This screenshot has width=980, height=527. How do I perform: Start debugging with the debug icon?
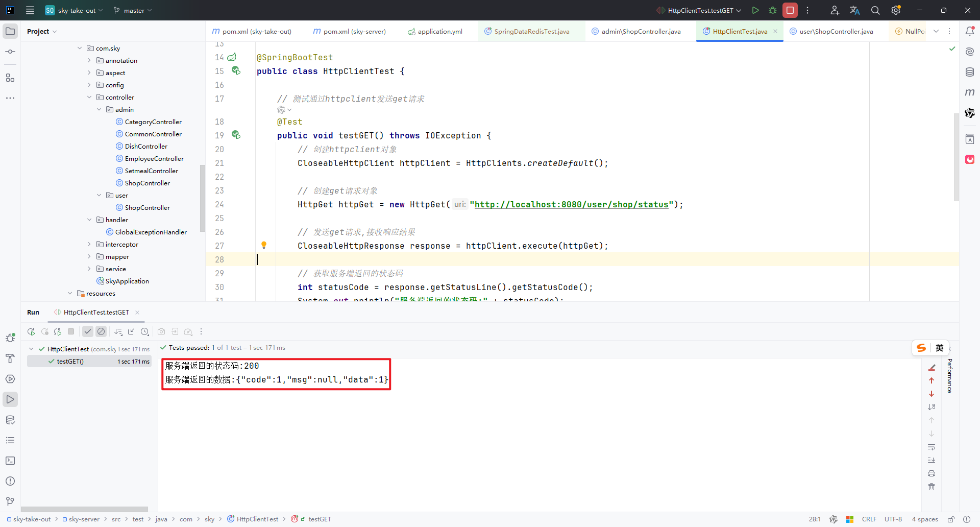[772, 10]
